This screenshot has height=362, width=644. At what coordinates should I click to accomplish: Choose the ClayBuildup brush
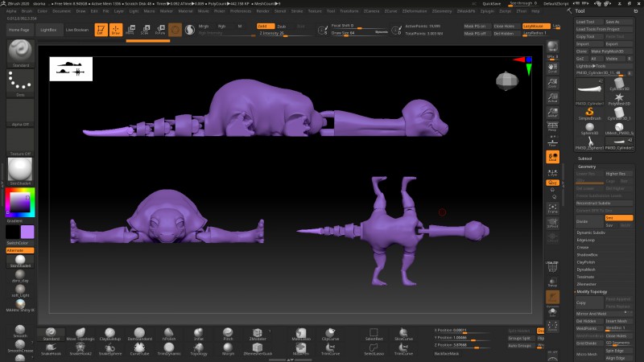coord(109,334)
